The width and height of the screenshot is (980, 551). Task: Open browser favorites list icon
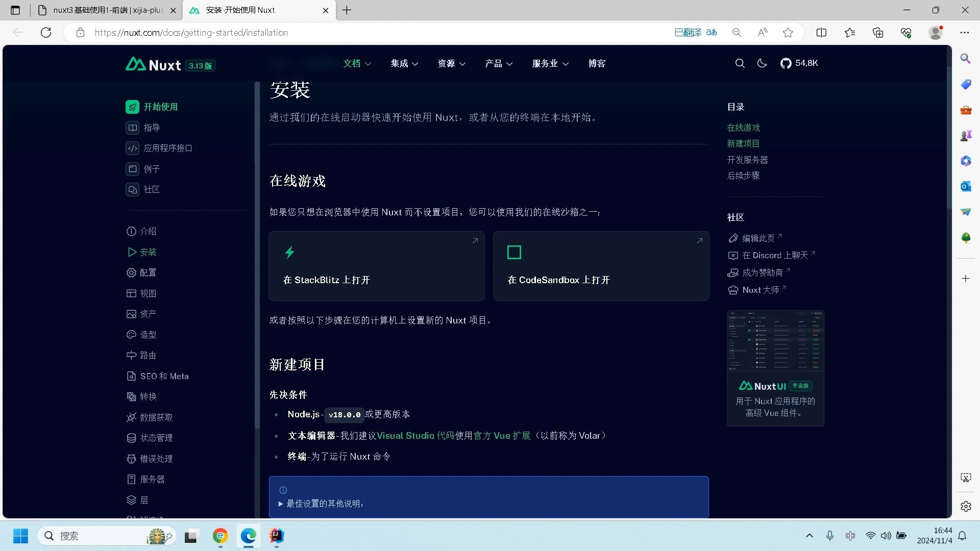pyautogui.click(x=850, y=33)
